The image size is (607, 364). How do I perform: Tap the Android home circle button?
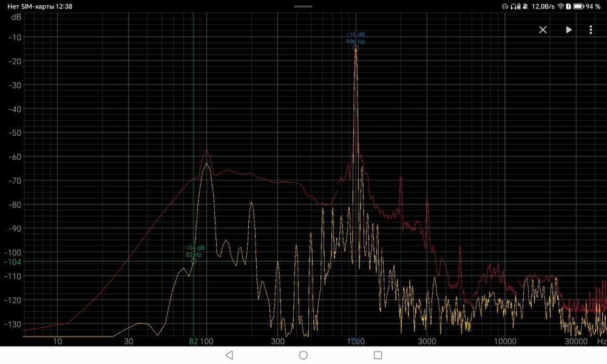pos(303,355)
